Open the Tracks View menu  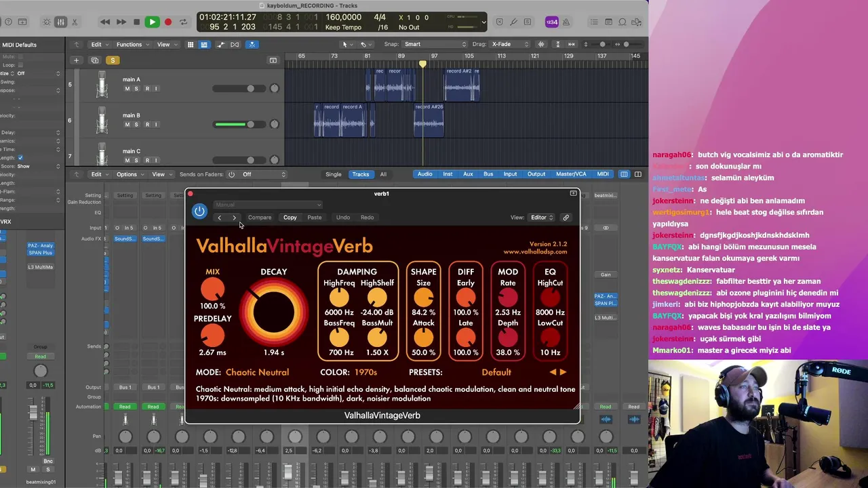click(x=166, y=45)
